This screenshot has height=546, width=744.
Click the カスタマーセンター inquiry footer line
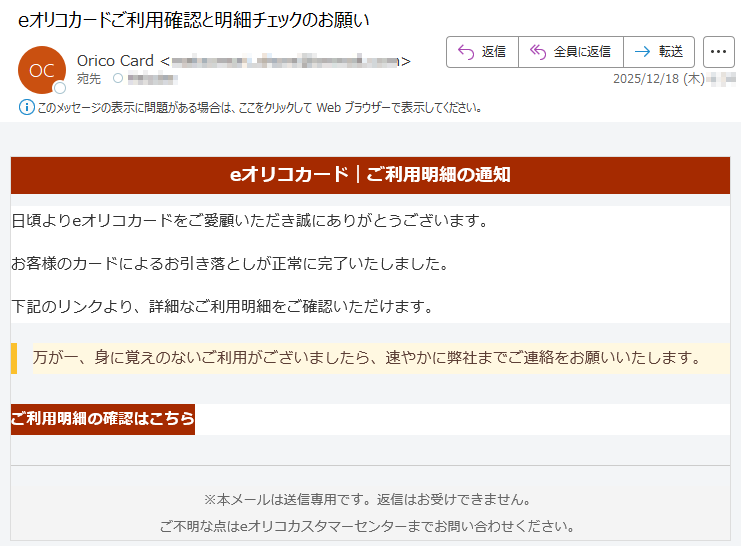(x=366, y=525)
